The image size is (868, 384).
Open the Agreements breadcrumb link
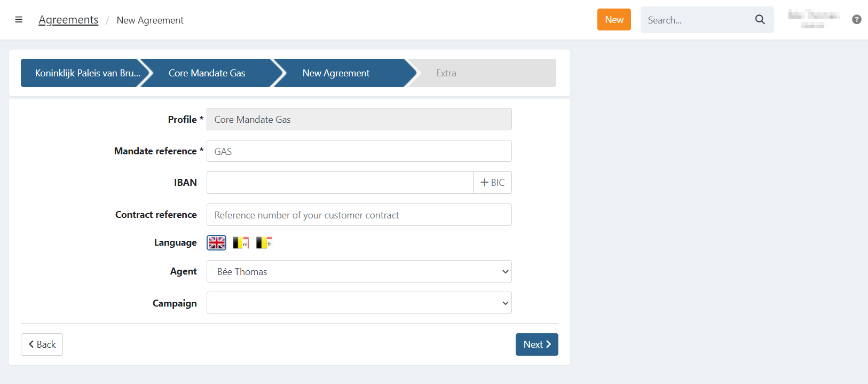(x=68, y=20)
